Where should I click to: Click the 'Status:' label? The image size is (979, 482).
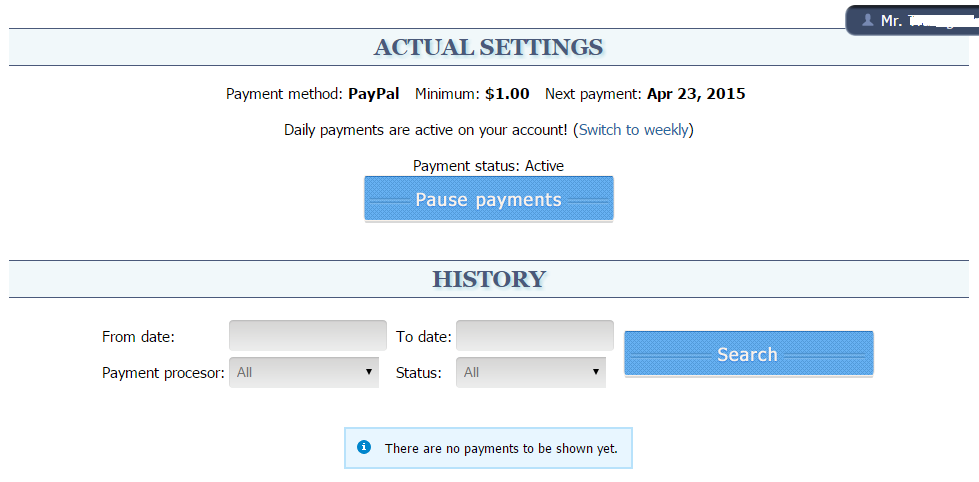point(418,373)
